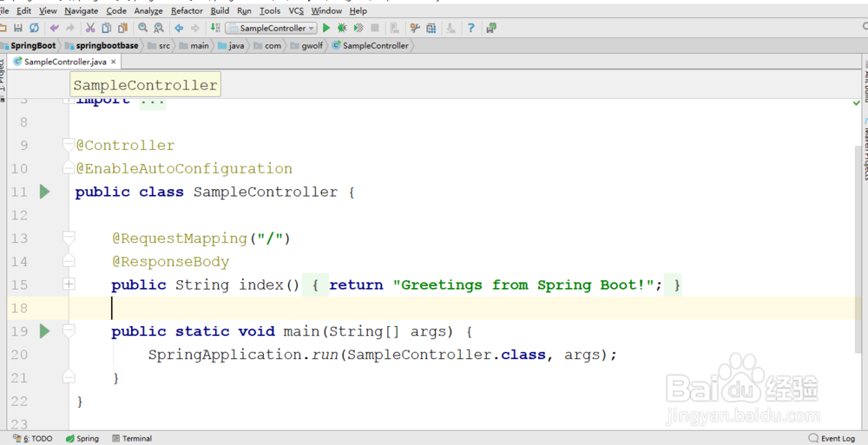Screen dimensions: 868x445
Task: Click the Make Project build icon
Action: pos(215,28)
